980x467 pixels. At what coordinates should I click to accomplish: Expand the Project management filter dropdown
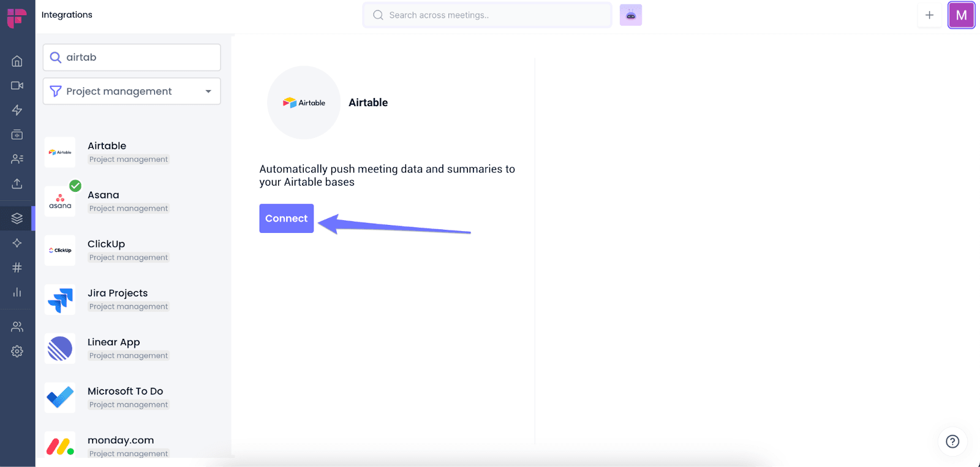pos(132,91)
